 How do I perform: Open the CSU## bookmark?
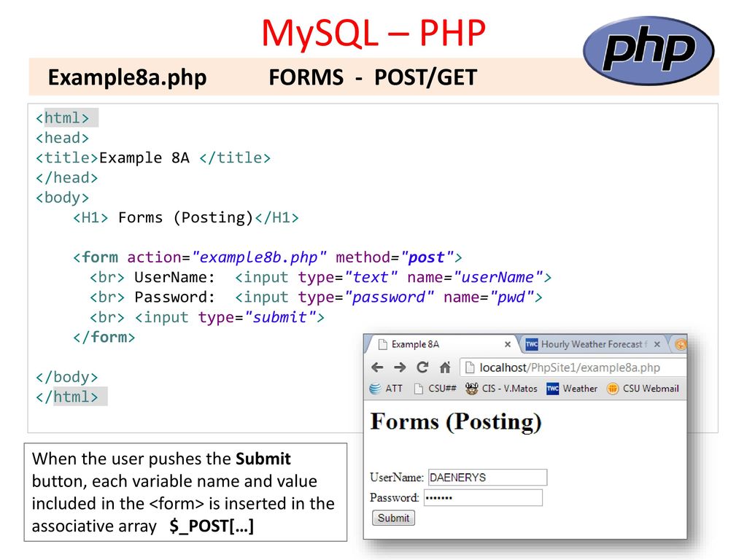pos(436,389)
